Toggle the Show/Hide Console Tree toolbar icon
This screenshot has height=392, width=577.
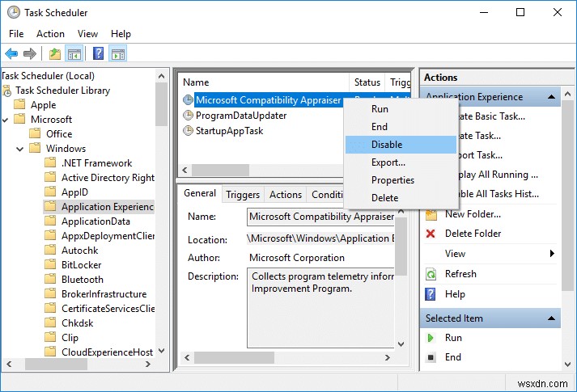coord(74,54)
